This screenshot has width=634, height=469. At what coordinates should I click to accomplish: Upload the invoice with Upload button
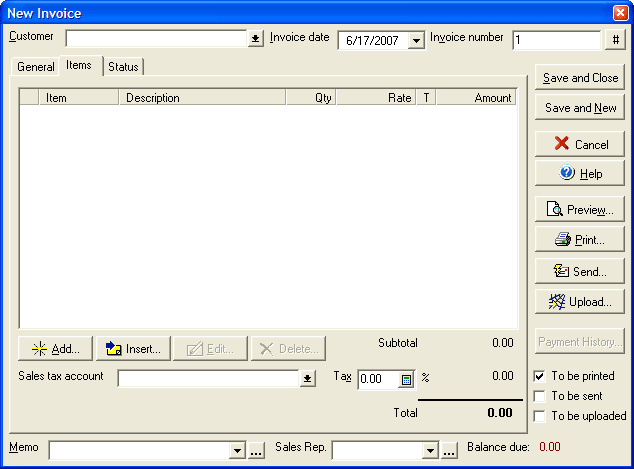[x=580, y=302]
